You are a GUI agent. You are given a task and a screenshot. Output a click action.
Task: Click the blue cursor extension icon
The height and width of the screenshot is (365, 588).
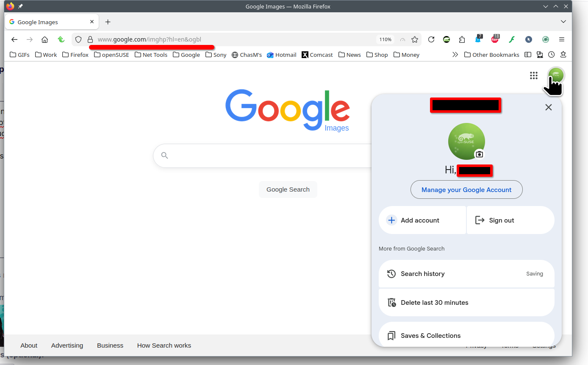point(528,39)
